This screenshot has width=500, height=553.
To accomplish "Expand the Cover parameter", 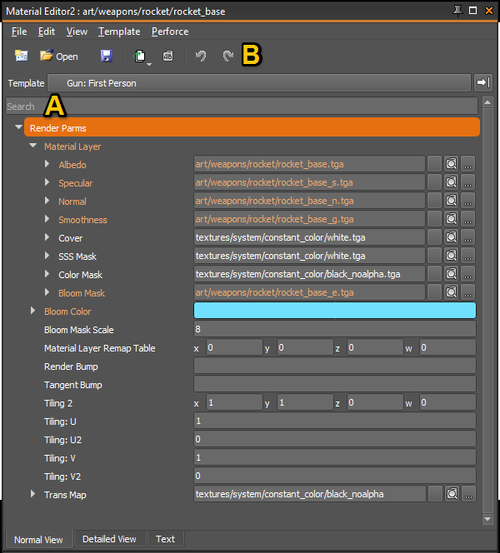I will 47,237.
